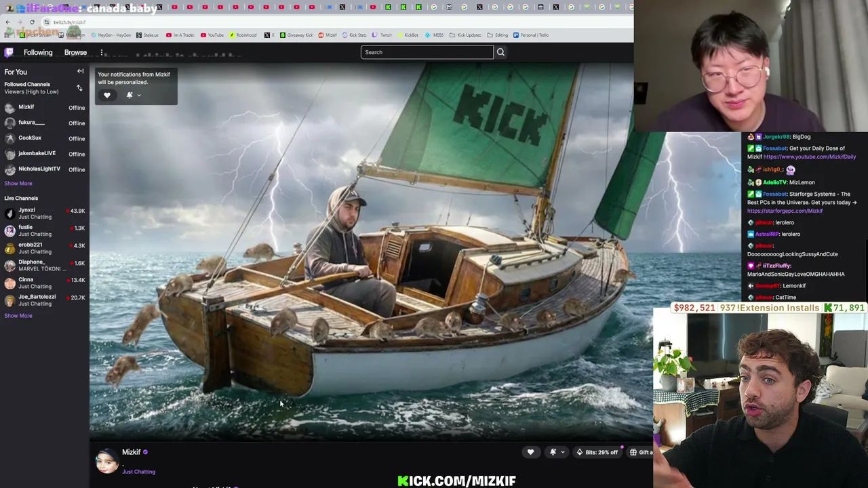
Task: Open the Jynxzi live channel
Action: [44, 213]
